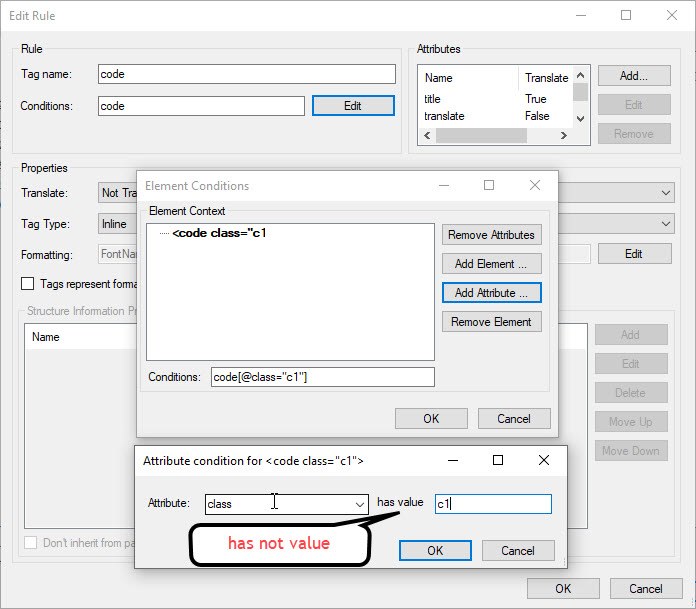Cancel the Attribute condition dialog
Image resolution: width=696 pixels, height=609 pixels.
click(x=517, y=550)
